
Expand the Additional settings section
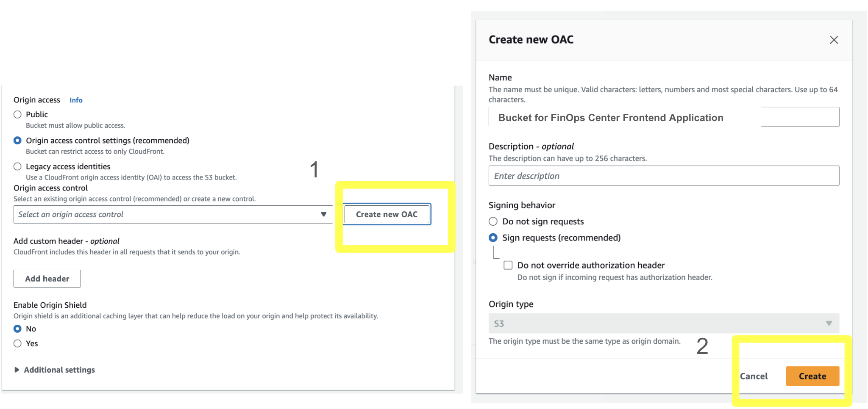(x=59, y=370)
